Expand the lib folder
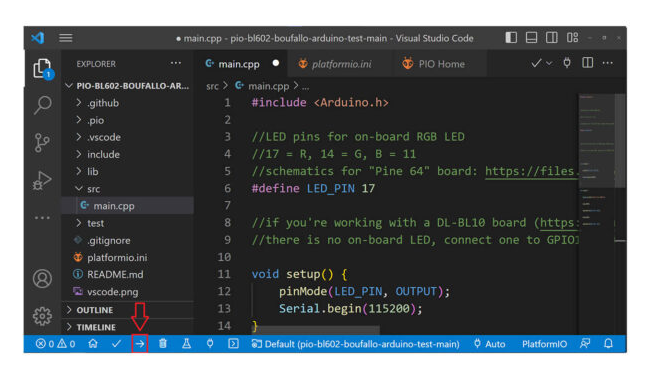 [128, 172]
